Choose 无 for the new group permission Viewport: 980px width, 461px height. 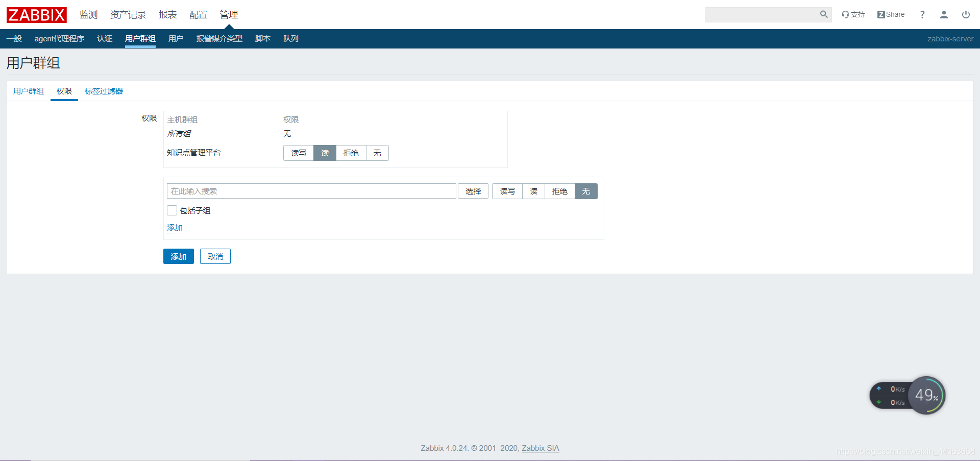586,191
